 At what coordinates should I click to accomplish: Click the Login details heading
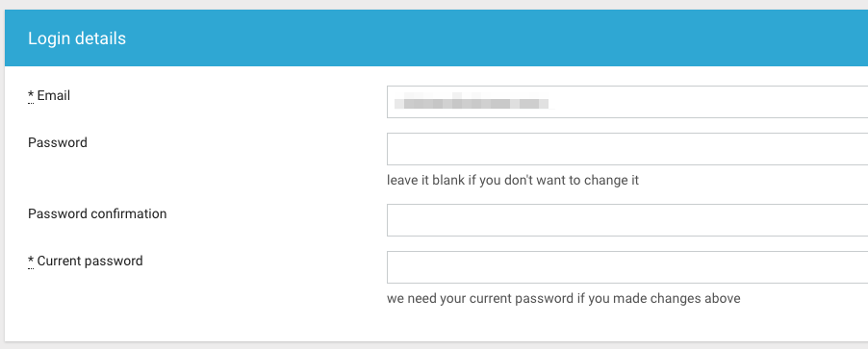tap(77, 38)
